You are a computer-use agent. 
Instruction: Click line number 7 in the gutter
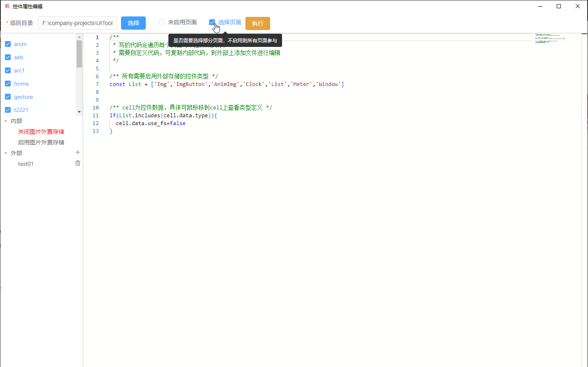(97, 84)
